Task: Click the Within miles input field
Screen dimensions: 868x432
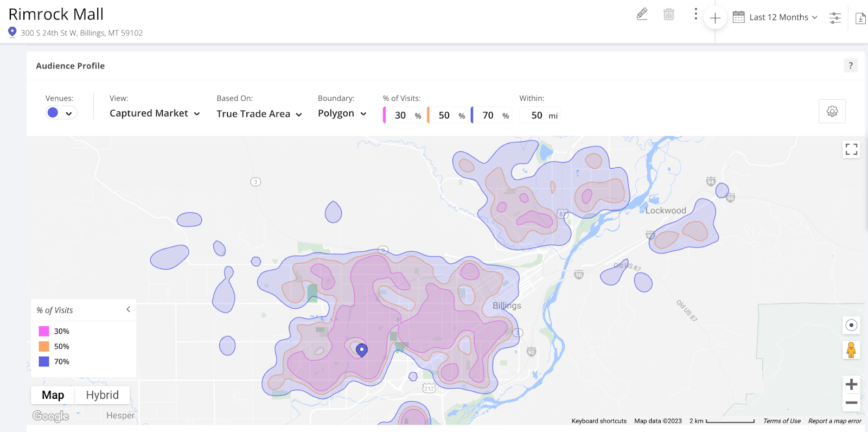Action: click(x=537, y=115)
